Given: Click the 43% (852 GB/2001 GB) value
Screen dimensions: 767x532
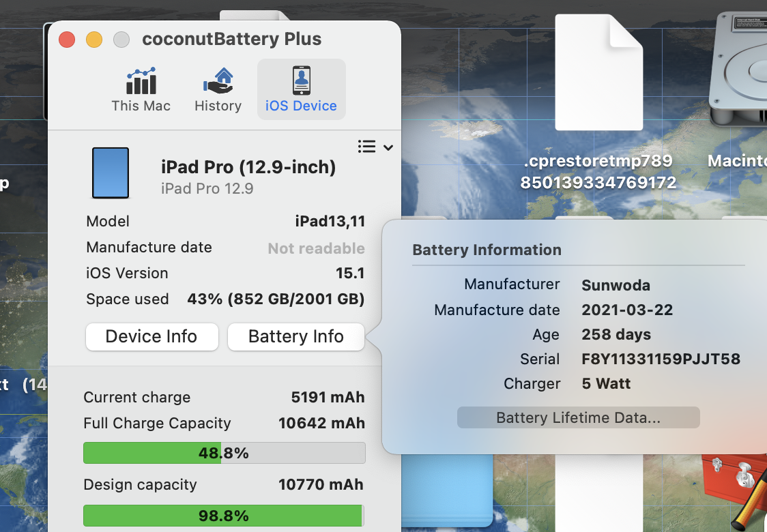Looking at the screenshot, I should 276,299.
